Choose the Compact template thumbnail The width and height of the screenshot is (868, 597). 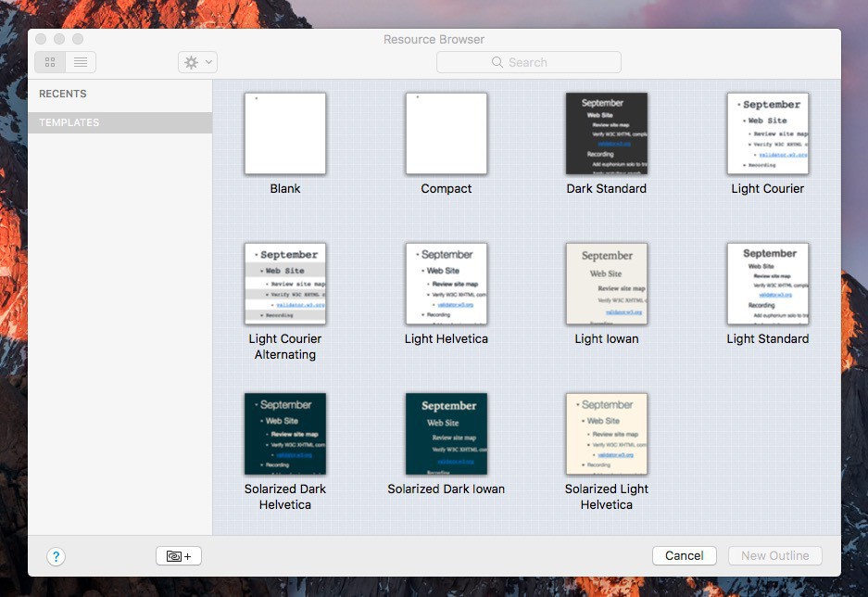pyautogui.click(x=447, y=133)
